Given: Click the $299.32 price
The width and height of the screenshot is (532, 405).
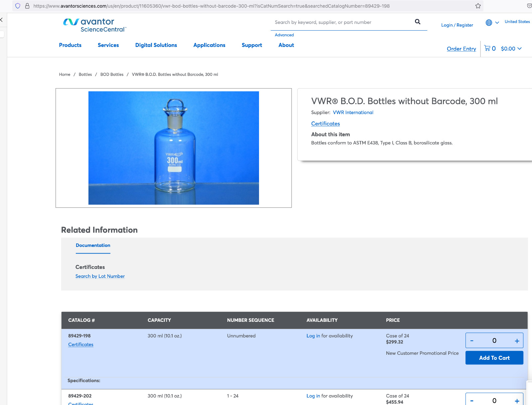Looking at the screenshot, I should point(395,342).
